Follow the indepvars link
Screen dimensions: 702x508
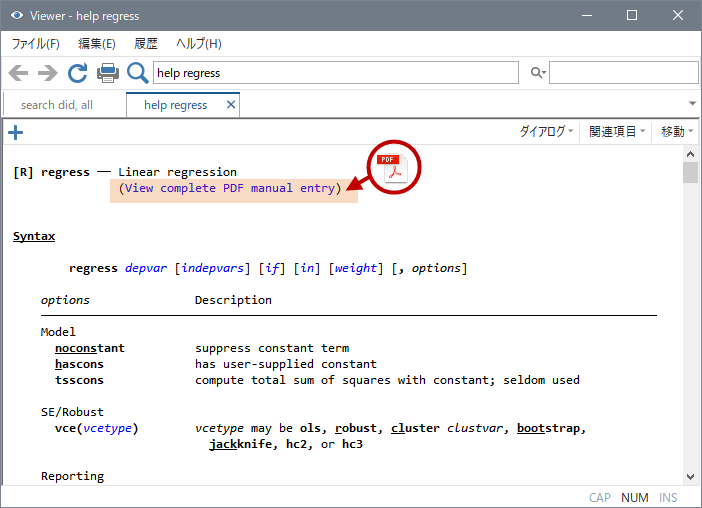pyautogui.click(x=213, y=268)
